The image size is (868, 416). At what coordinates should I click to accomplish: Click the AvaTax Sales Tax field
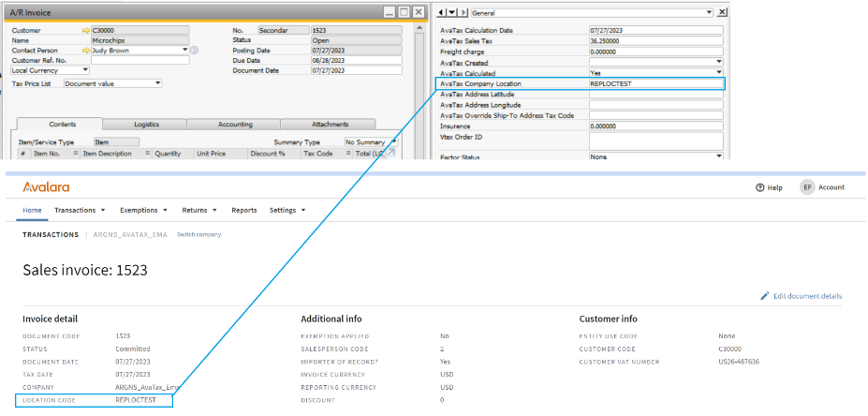(656, 41)
